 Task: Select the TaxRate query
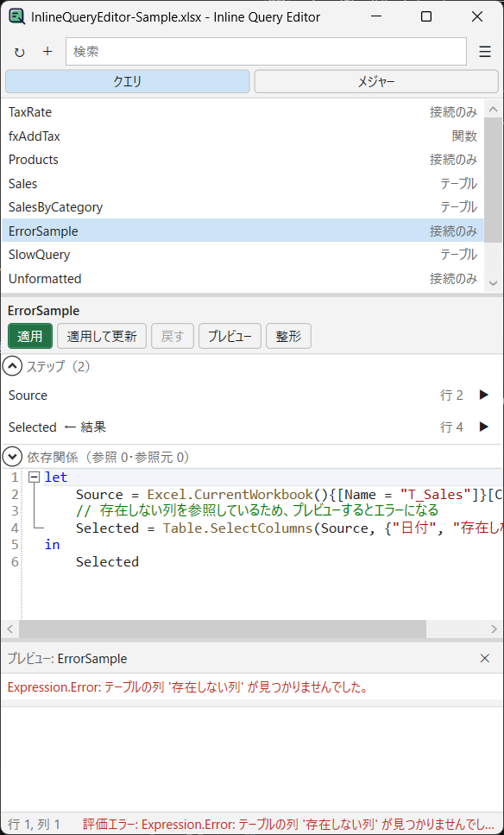(243, 112)
